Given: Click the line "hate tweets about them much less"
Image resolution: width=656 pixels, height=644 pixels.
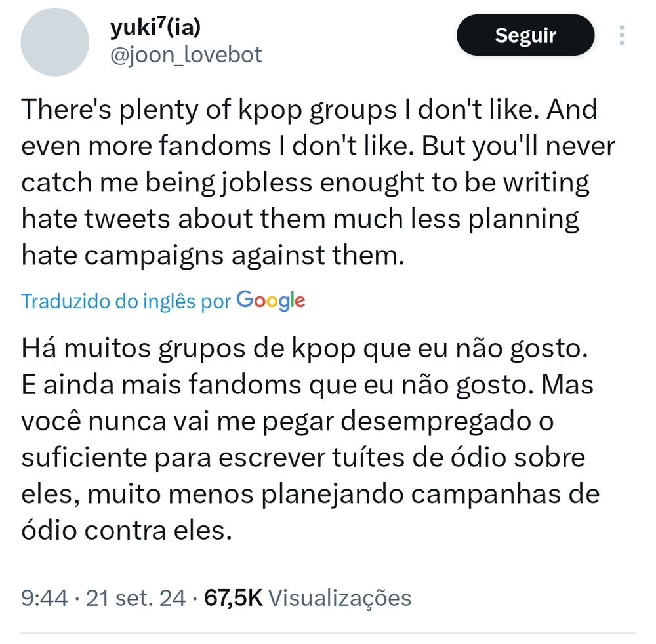Looking at the screenshot, I should tap(241, 219).
